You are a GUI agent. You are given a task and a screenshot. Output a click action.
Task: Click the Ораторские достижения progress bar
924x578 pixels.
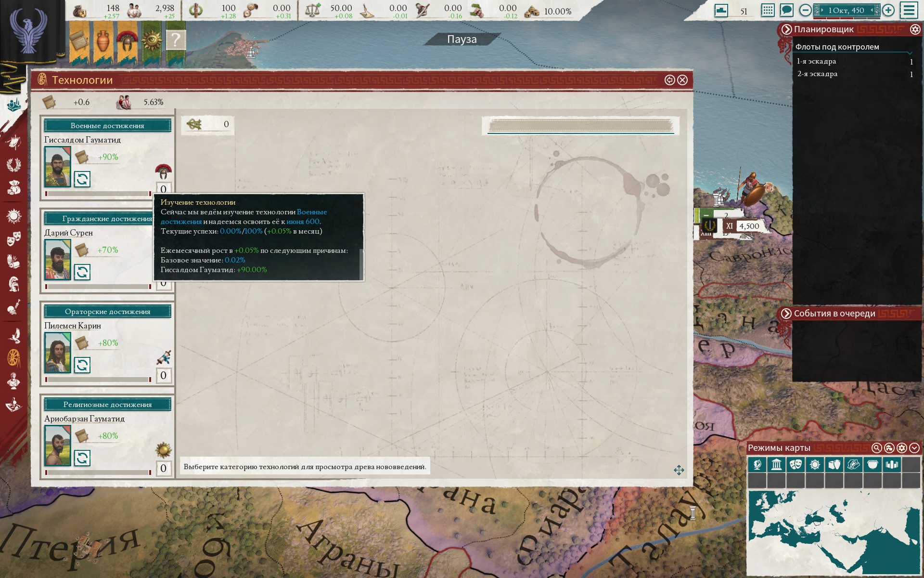pos(98,380)
